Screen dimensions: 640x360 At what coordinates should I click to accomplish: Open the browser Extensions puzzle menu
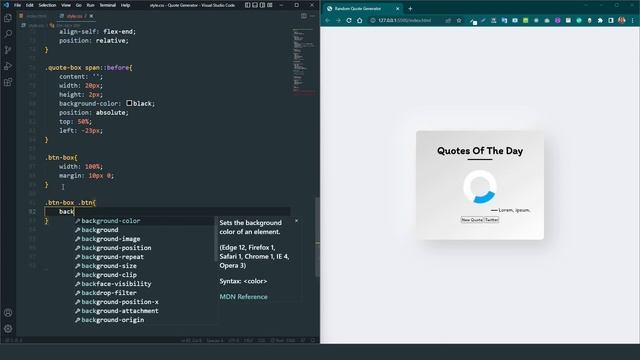click(x=600, y=20)
